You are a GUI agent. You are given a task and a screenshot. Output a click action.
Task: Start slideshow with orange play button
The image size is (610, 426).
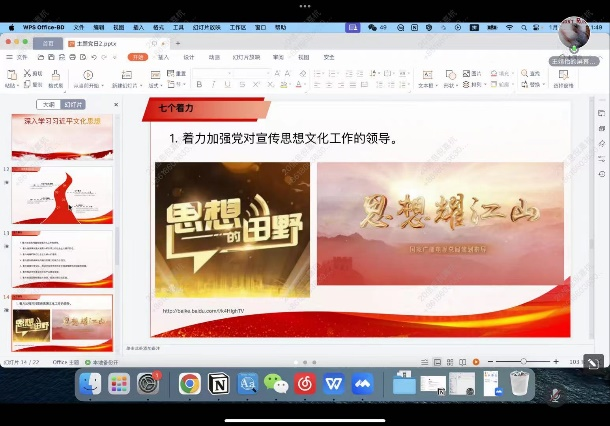476,361
